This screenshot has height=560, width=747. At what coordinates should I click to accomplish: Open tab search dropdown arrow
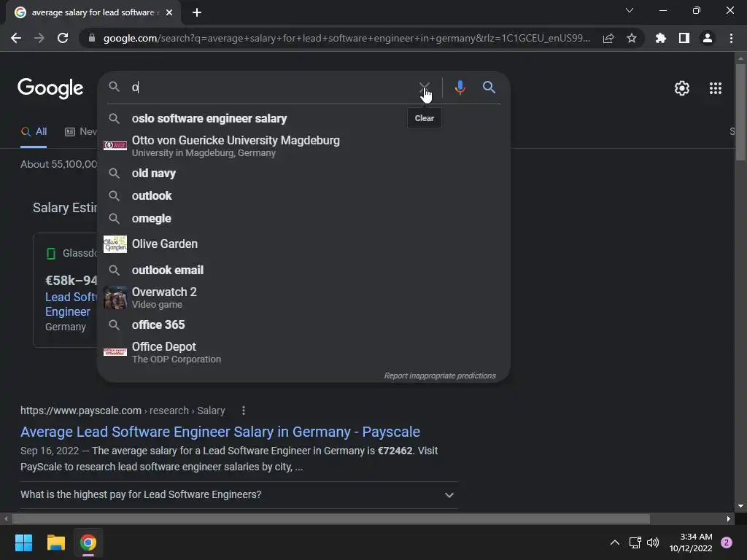click(630, 10)
